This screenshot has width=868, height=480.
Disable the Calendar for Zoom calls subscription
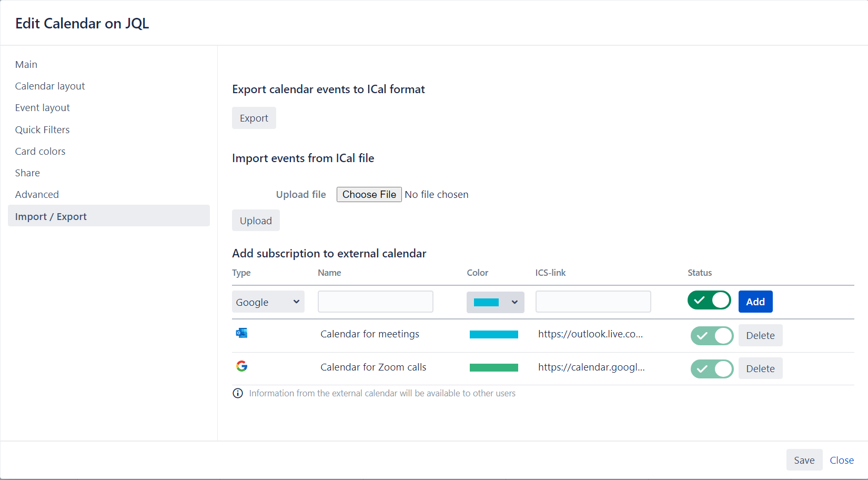coord(711,369)
